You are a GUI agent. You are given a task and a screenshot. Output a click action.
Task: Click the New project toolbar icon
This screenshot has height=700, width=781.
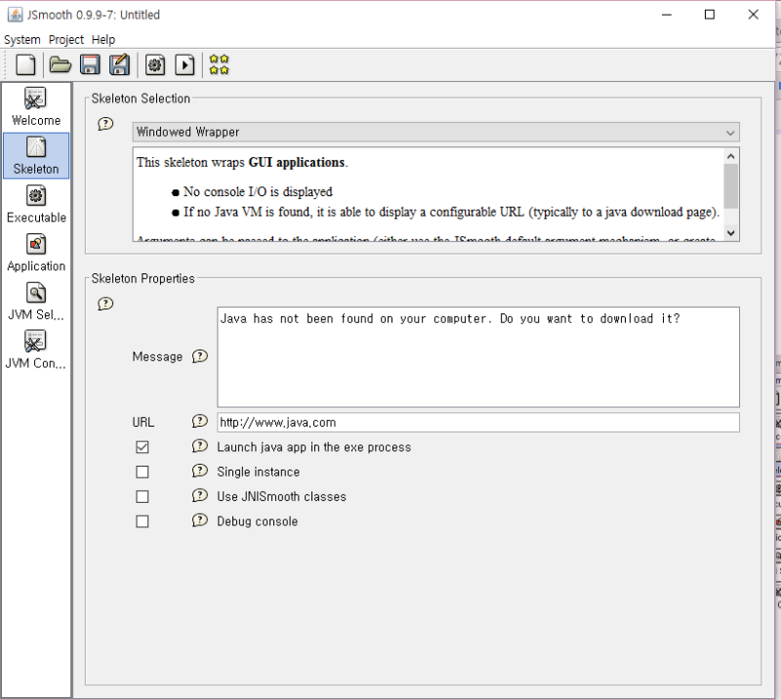click(25, 65)
